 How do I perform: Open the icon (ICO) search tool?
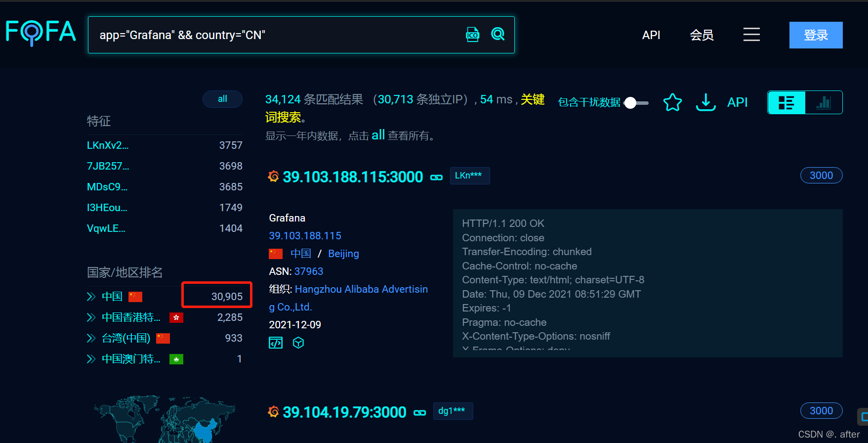[x=473, y=35]
